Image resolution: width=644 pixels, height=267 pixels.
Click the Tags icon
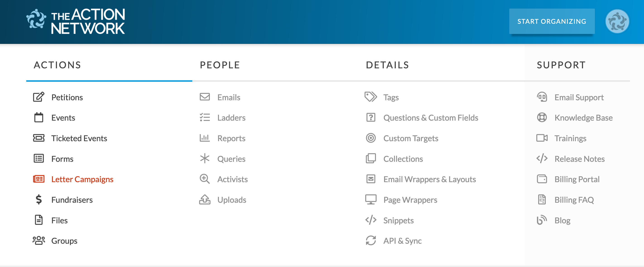pyautogui.click(x=370, y=97)
